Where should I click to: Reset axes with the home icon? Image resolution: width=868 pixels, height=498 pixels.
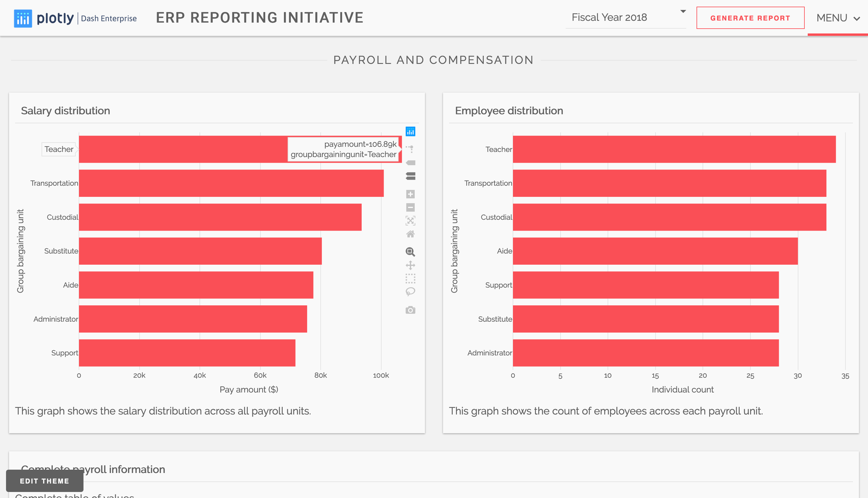click(410, 234)
